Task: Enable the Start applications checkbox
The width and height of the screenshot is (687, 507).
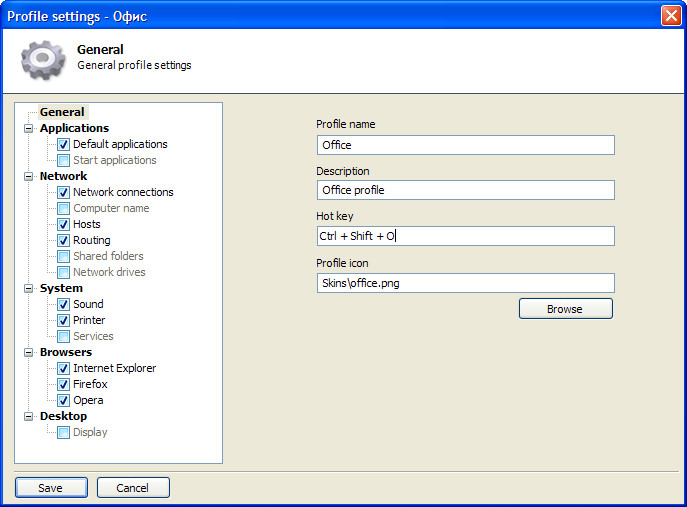Action: click(64, 160)
